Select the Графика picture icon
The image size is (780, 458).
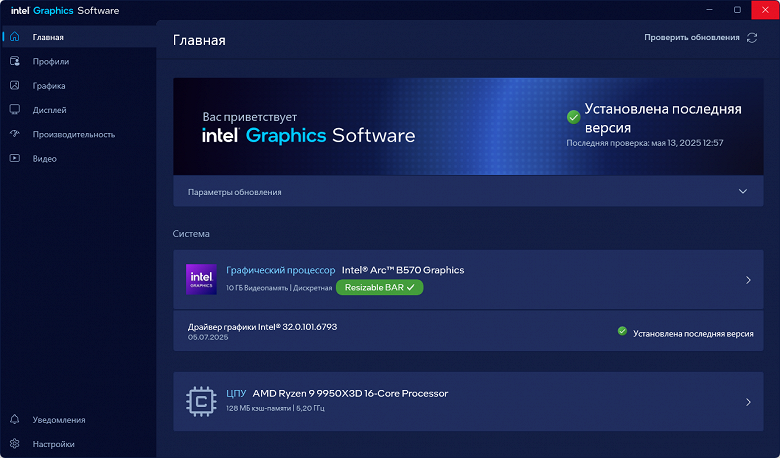pos(14,86)
